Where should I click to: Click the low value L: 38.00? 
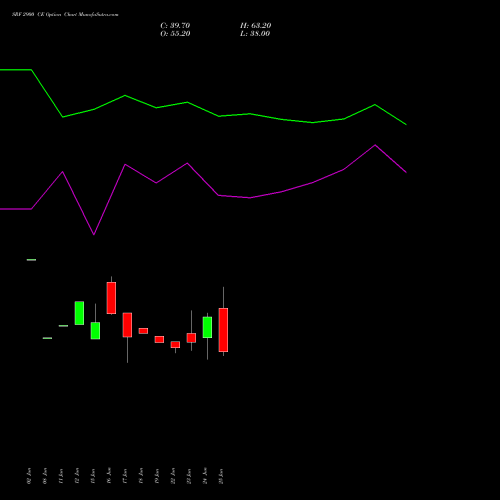[255, 34]
